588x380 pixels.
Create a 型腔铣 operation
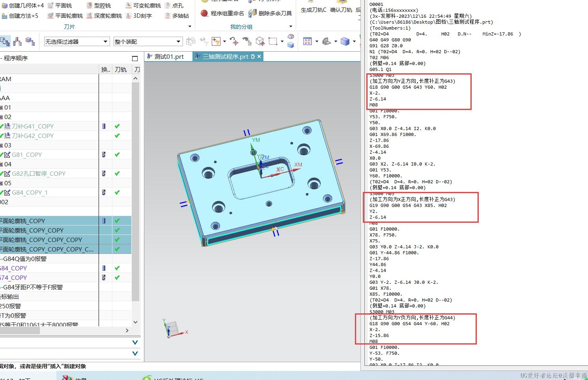coord(99,6)
